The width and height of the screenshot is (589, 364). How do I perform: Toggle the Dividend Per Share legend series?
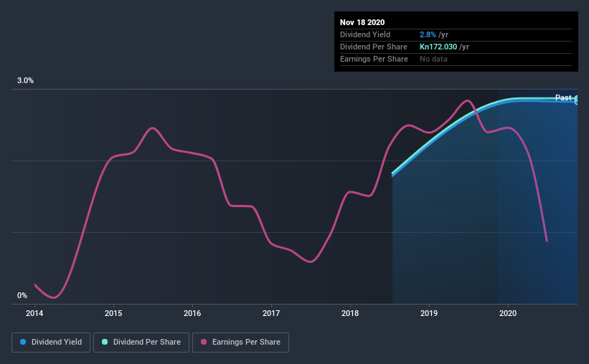point(143,343)
